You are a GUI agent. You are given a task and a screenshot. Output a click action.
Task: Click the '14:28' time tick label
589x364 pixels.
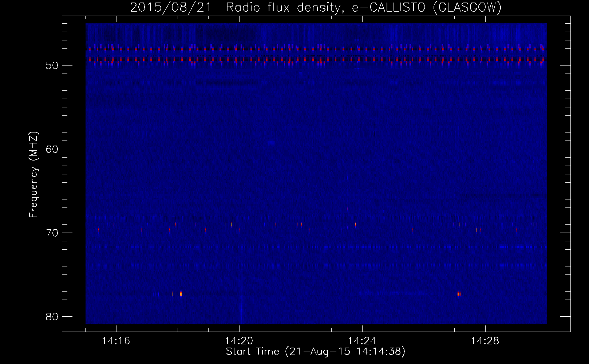point(485,341)
